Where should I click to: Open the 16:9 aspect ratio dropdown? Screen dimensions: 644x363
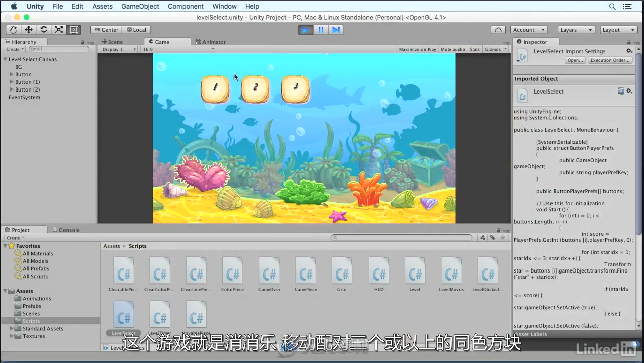point(177,49)
